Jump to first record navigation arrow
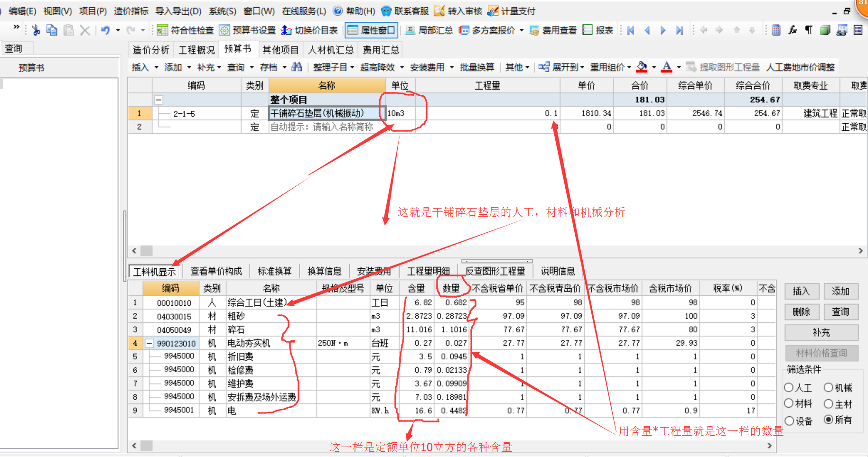Viewport: 868px width, 457px height. pos(631,30)
